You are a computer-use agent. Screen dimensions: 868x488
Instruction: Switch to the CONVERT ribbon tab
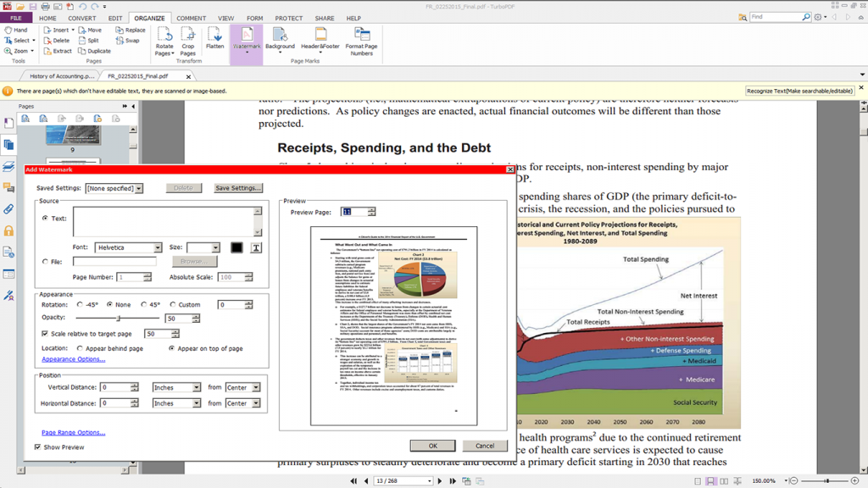[x=82, y=19]
